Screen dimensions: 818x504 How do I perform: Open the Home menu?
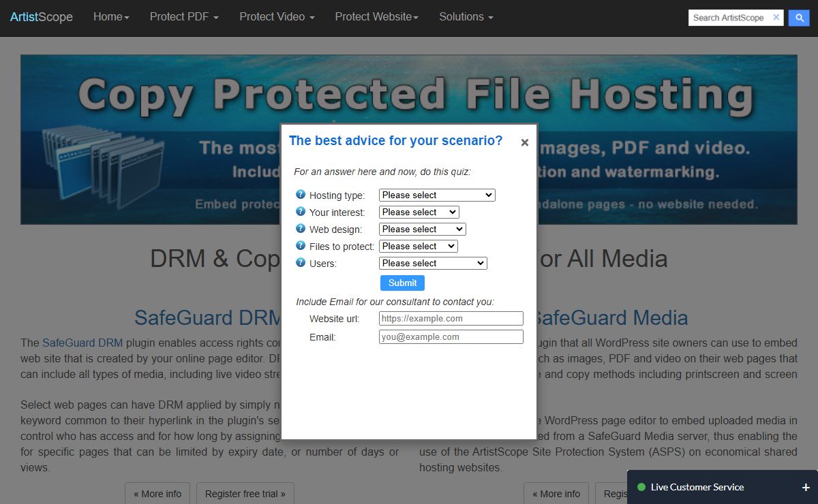point(111,17)
